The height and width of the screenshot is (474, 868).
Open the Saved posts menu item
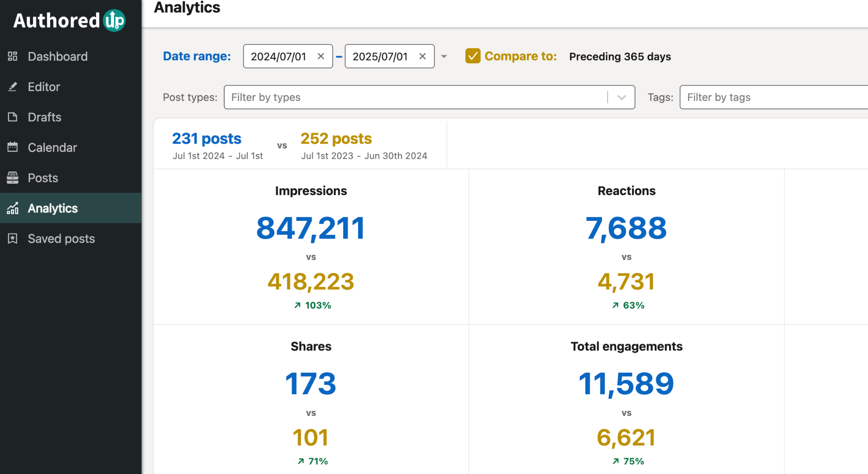tap(61, 238)
